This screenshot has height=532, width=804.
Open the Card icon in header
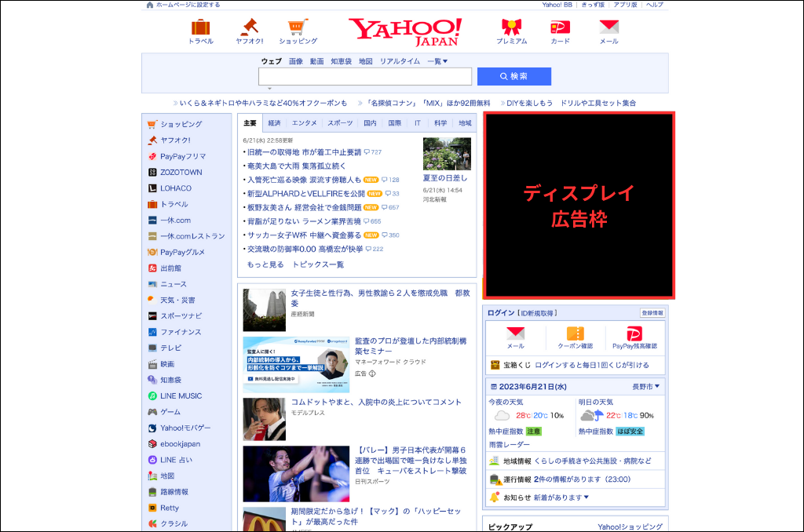click(x=560, y=27)
